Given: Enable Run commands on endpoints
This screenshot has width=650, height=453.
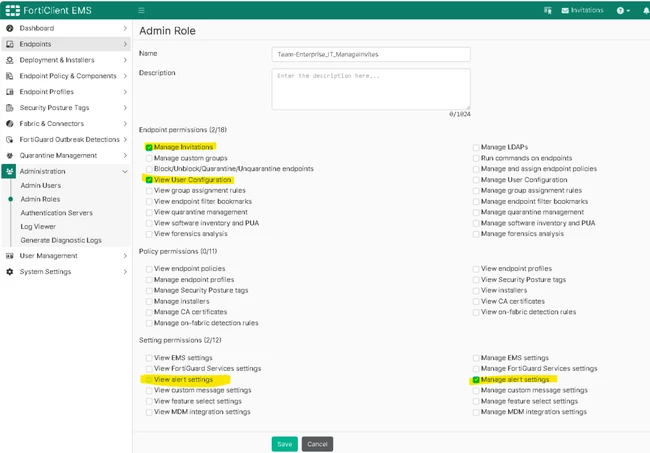Looking at the screenshot, I should 476,158.
